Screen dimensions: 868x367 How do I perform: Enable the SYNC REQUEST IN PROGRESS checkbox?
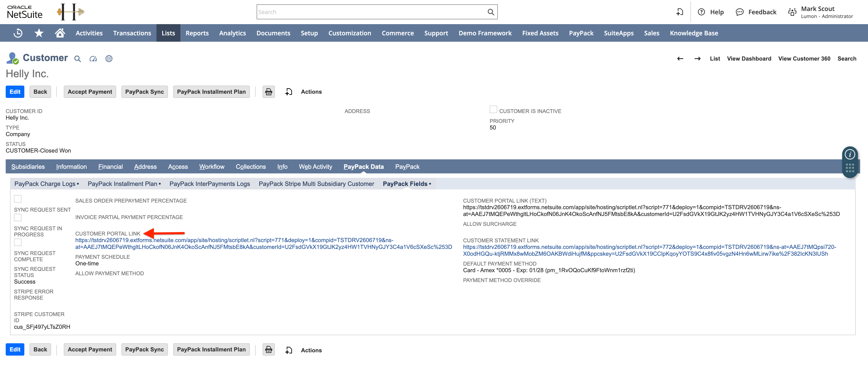[18, 218]
